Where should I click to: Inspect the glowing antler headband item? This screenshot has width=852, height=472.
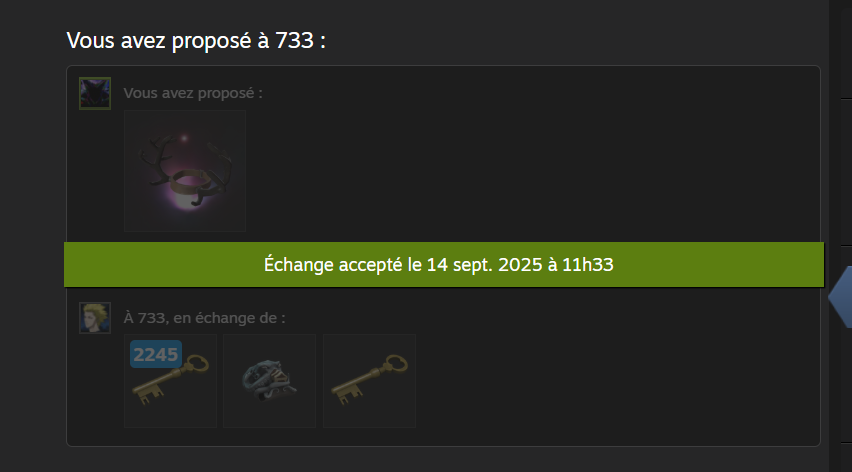point(185,171)
